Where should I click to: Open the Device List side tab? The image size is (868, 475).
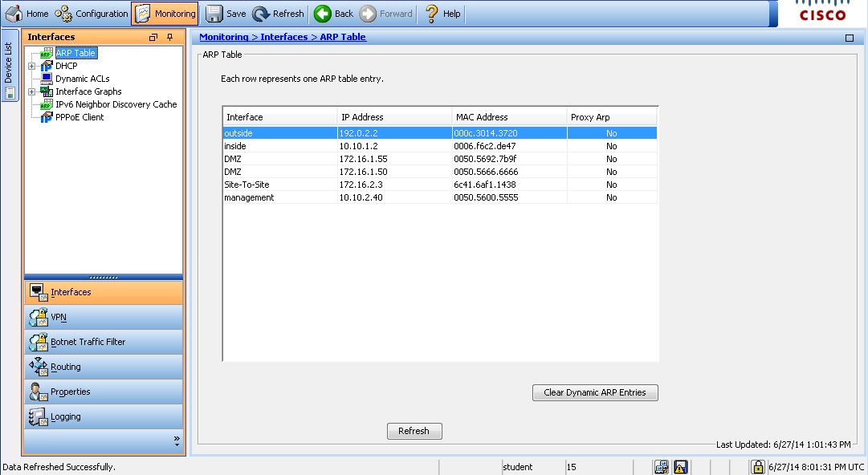pyautogui.click(x=9, y=66)
